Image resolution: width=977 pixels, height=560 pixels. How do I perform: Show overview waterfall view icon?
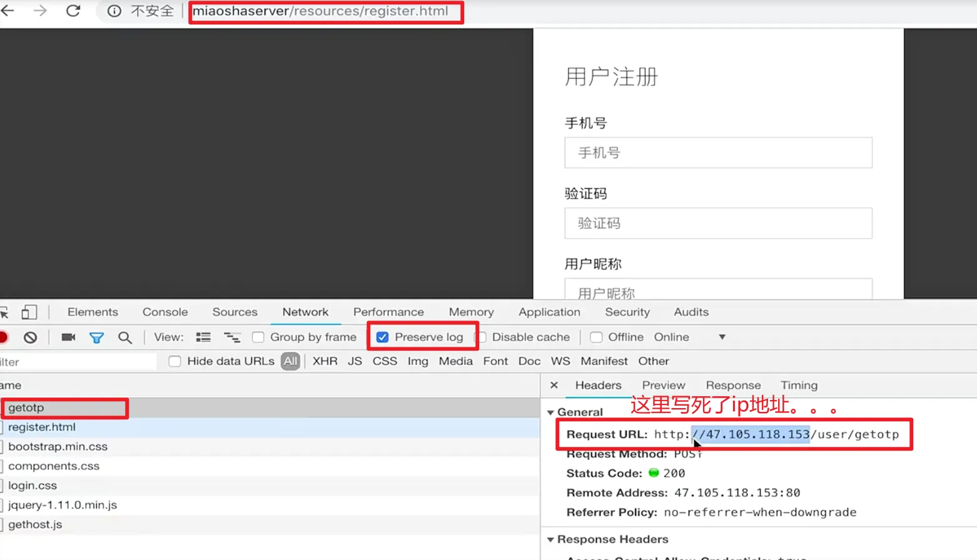pos(232,337)
